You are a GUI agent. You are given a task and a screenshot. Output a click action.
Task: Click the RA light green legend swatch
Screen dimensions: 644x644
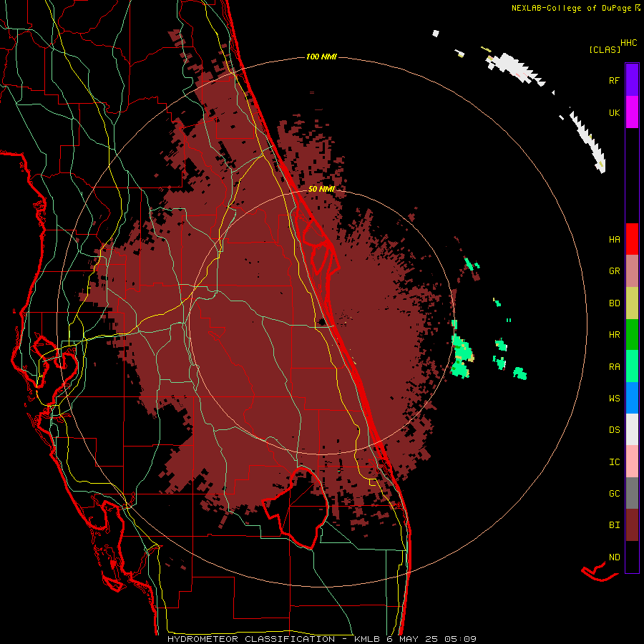coord(632,366)
